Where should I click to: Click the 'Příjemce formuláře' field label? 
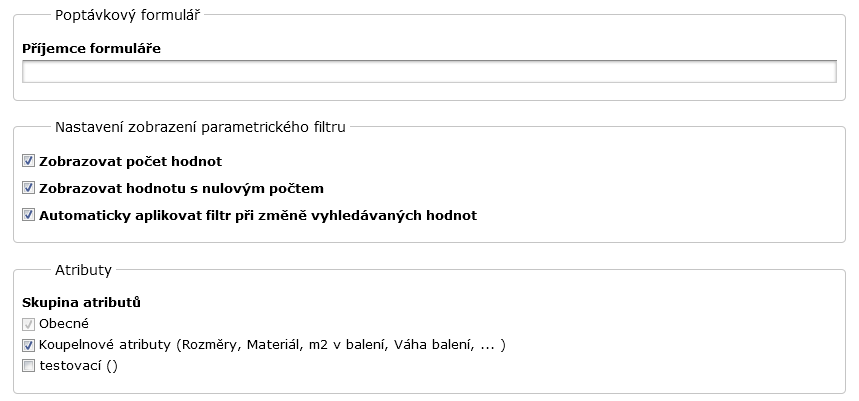[91, 48]
